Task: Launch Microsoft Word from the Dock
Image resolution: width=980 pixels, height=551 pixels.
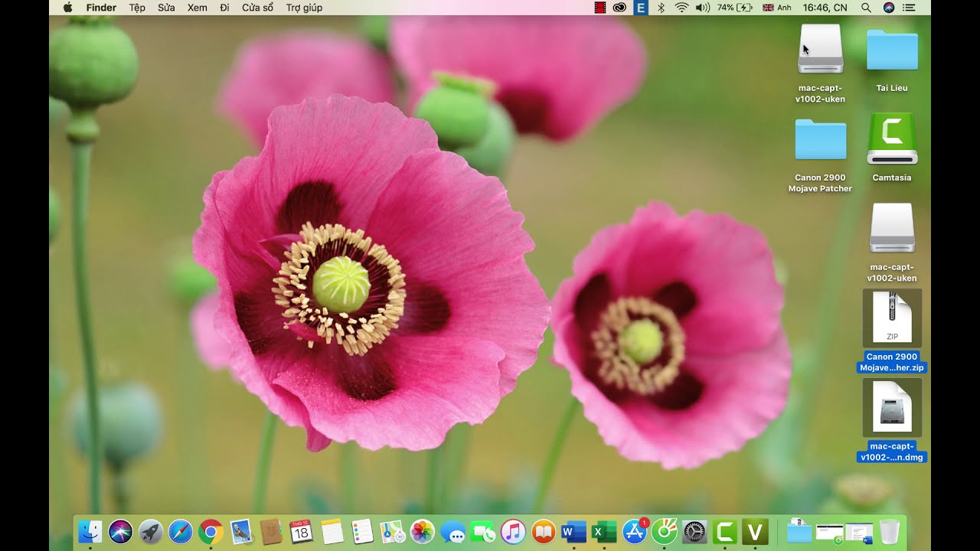Action: [573, 531]
